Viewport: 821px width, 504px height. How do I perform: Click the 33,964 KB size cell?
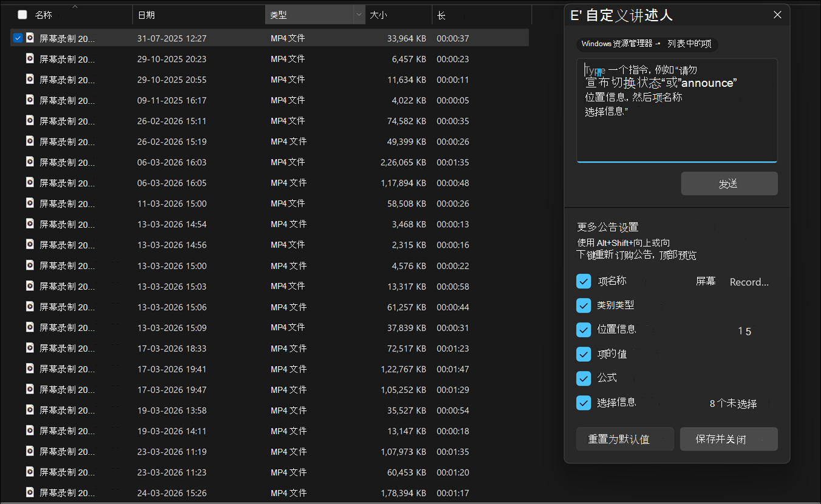tap(407, 38)
